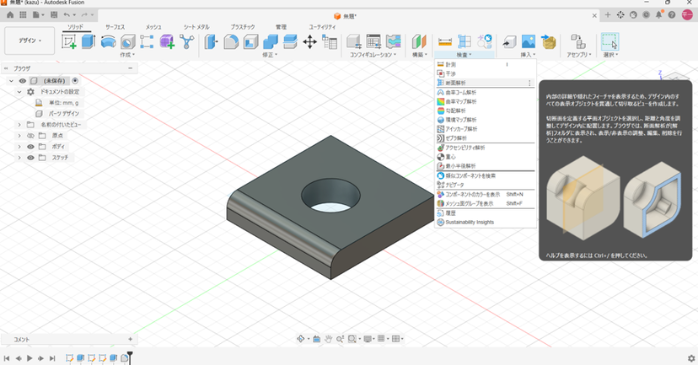The height and width of the screenshot is (365, 698).
Task: Choose ゼブラ解析 from the inspect menu
Action: pos(485,138)
